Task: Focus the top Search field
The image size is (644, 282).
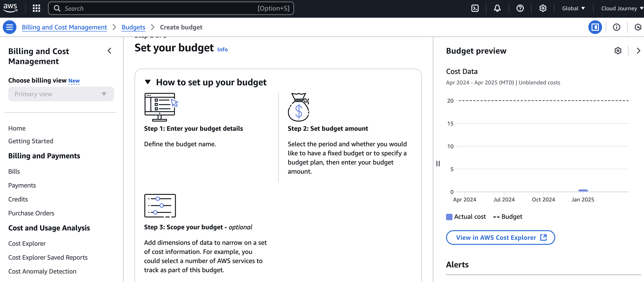Action: pyautogui.click(x=171, y=8)
